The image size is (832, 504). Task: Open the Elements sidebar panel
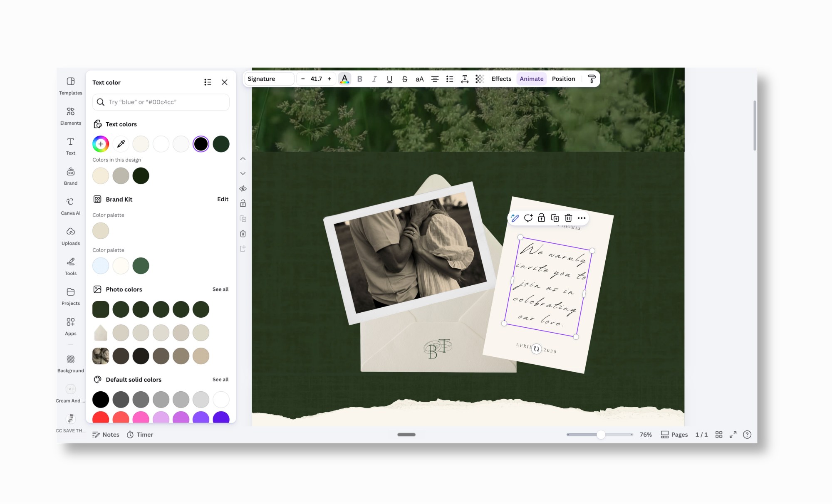(71, 116)
